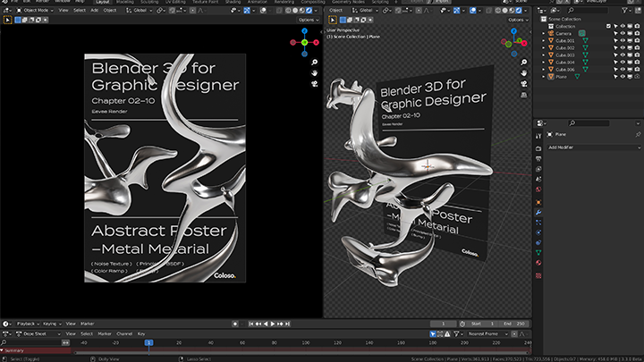Click current frame number field
Image resolution: width=644 pixels, height=362 pixels.
click(443, 324)
